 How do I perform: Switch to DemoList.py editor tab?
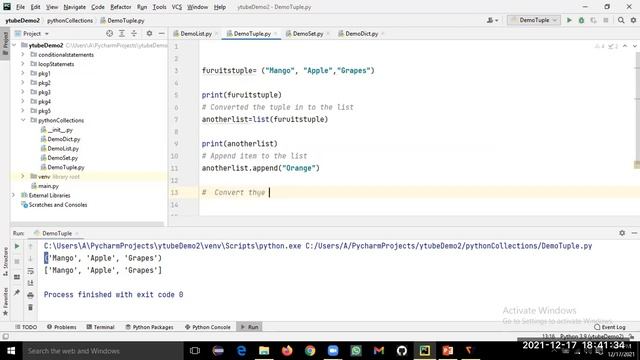point(196,33)
